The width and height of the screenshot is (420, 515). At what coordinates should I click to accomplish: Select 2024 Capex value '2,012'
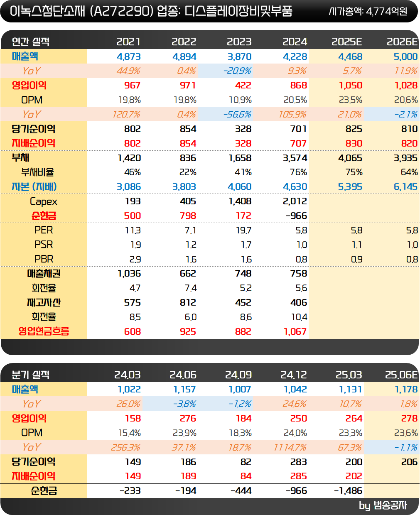[x=295, y=201]
